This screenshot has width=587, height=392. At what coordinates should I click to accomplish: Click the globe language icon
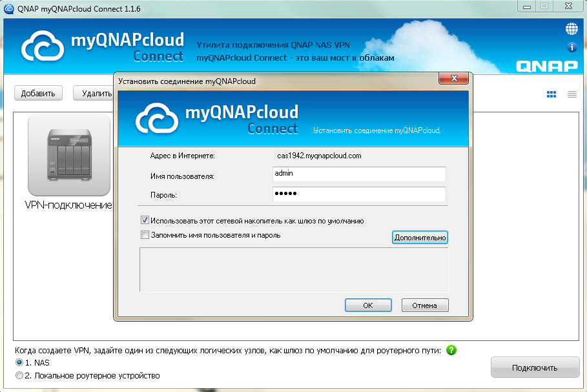coord(572,29)
